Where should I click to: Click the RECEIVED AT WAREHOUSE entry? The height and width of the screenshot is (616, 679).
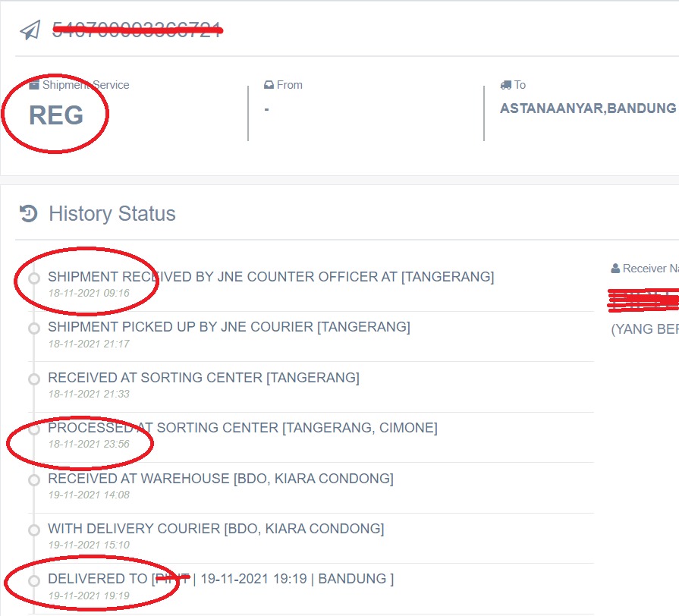tap(221, 479)
